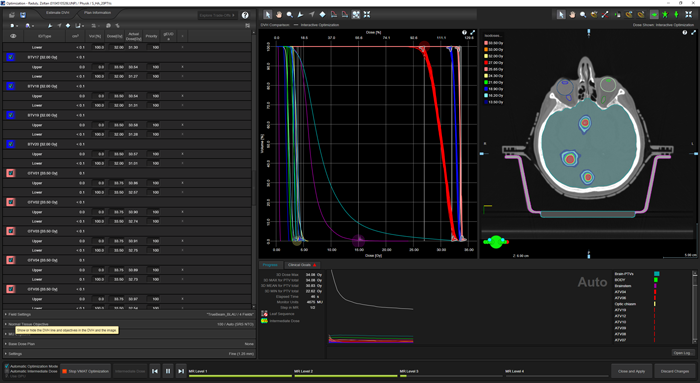Click Stop VMAT Optimization button

click(x=86, y=371)
